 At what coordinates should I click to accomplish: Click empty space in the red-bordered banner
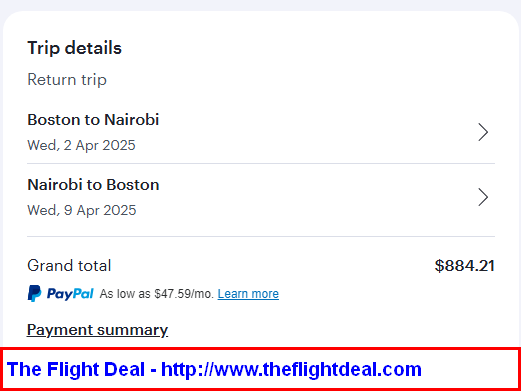click(x=470, y=369)
